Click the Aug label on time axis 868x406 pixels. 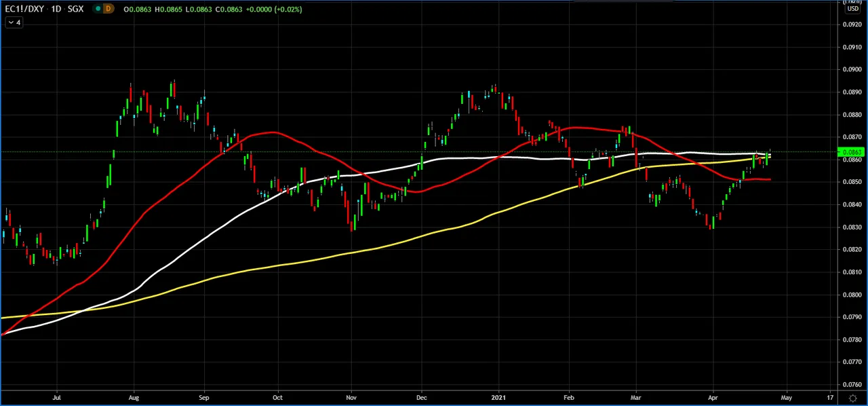tap(134, 397)
